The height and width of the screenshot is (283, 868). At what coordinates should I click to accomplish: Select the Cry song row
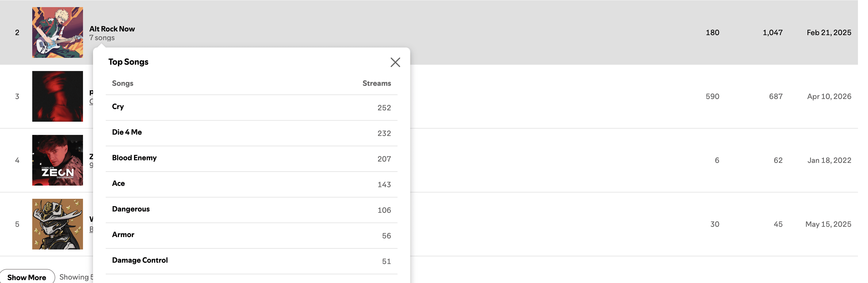[x=251, y=108]
